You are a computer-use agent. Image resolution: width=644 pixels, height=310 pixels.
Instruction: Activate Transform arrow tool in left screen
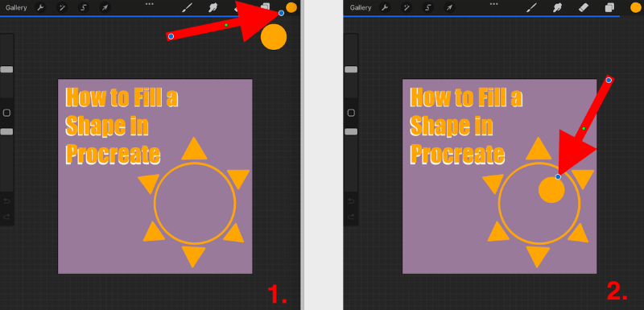point(105,8)
